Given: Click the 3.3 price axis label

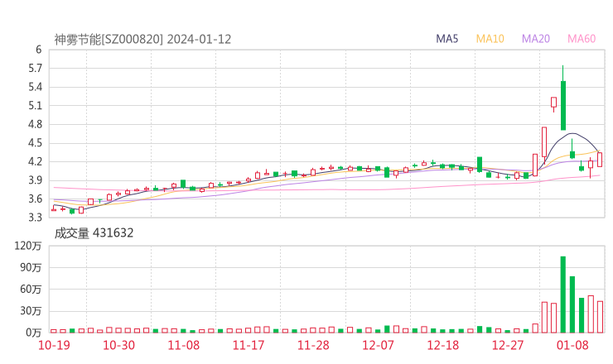Looking at the screenshot, I should 35,217.
